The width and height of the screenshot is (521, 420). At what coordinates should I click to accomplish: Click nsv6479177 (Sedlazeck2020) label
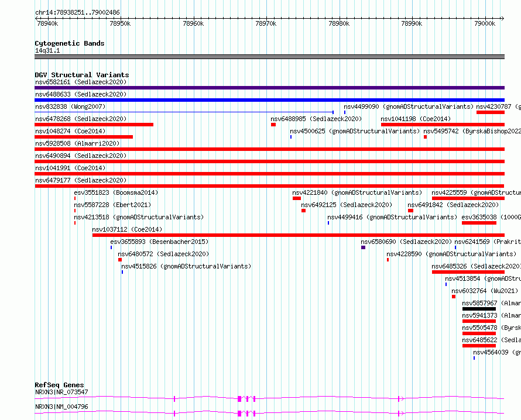pos(81,180)
